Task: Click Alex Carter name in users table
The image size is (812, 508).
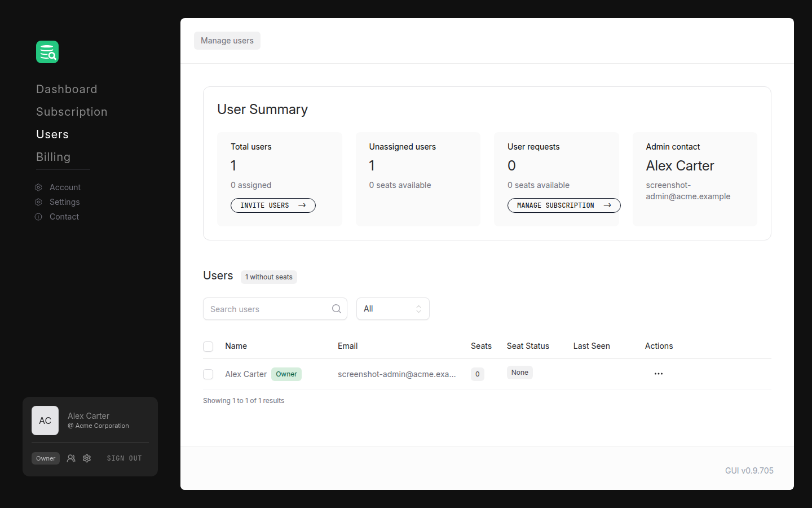Action: tap(246, 374)
